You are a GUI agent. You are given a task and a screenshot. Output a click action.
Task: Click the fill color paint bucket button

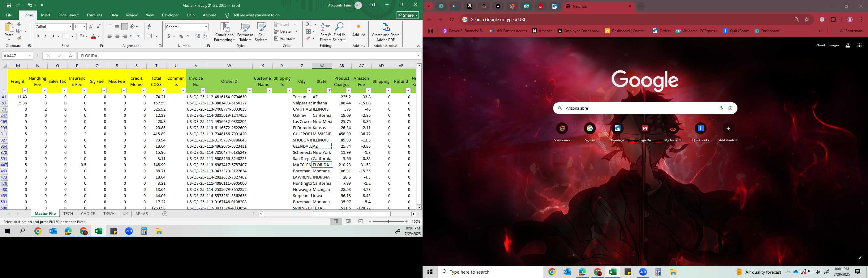[82, 36]
